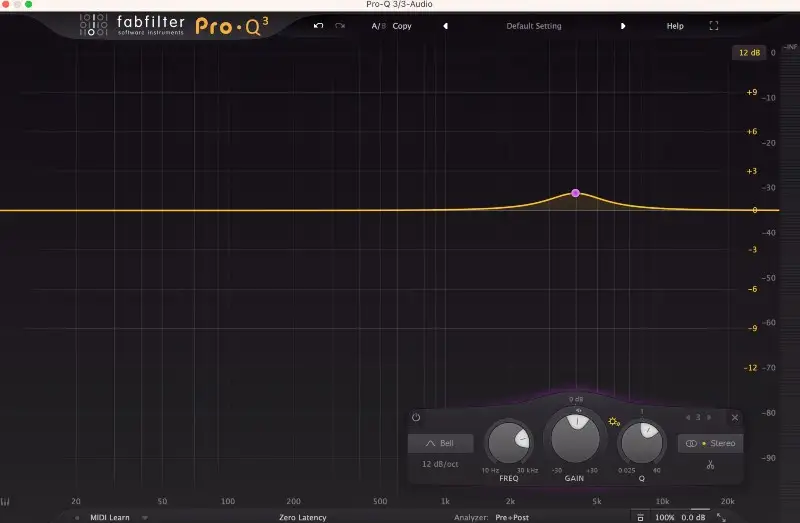
Task: Open the Bell filter shape dropdown
Action: pyautogui.click(x=440, y=443)
